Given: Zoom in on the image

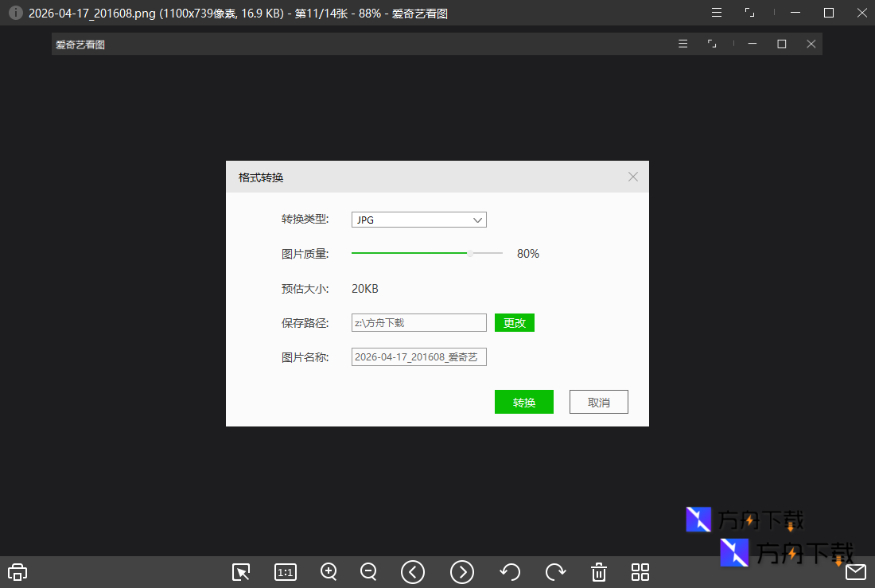Looking at the screenshot, I should click(x=329, y=571).
